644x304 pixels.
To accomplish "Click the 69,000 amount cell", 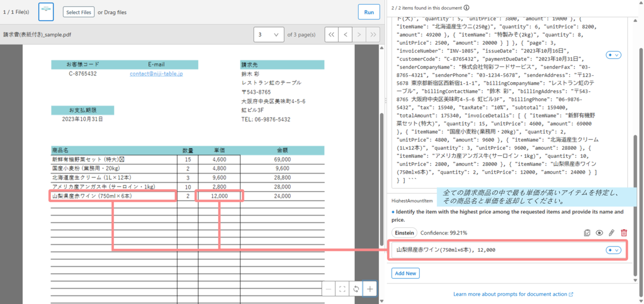I will (x=282, y=160).
